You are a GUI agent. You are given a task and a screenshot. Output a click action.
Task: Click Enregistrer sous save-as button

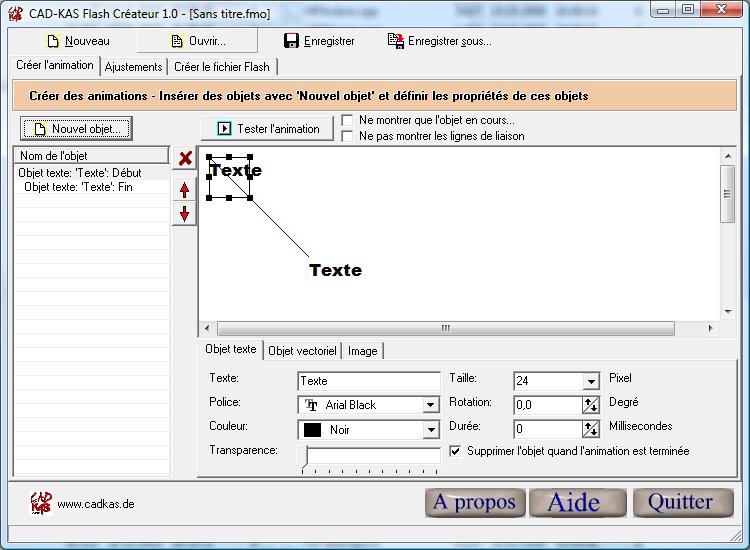click(x=439, y=41)
